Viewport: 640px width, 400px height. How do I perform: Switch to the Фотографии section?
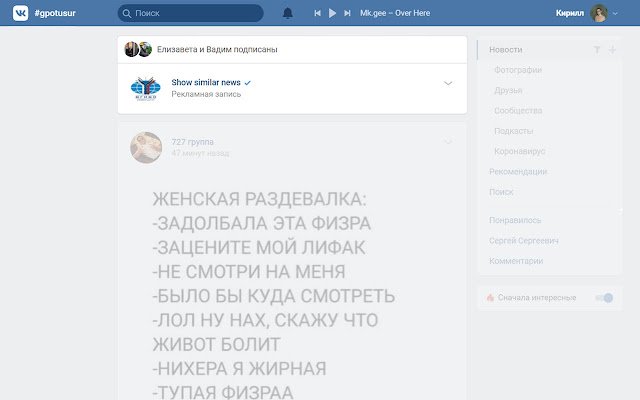coord(518,70)
